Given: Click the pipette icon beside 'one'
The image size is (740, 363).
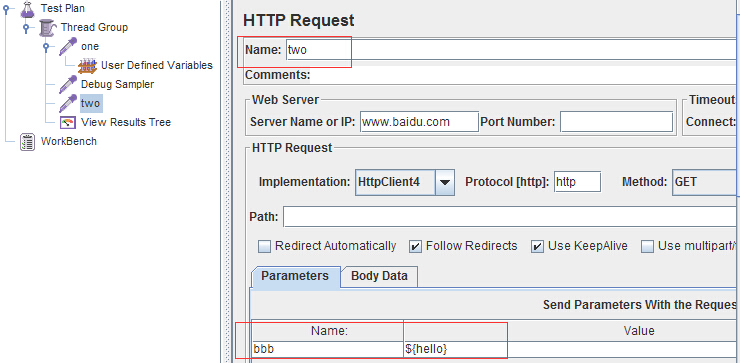Looking at the screenshot, I should click(x=68, y=47).
